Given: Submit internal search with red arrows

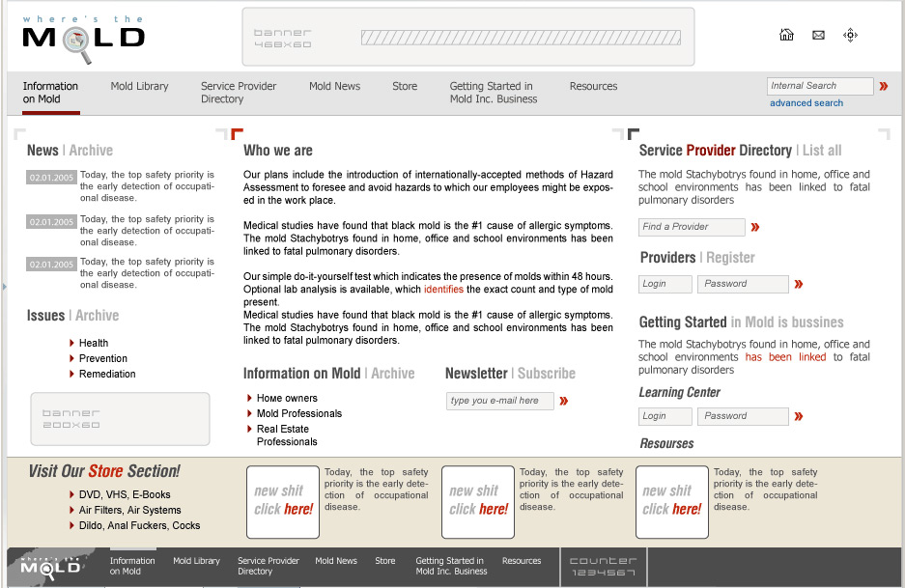Looking at the screenshot, I should tap(883, 86).
